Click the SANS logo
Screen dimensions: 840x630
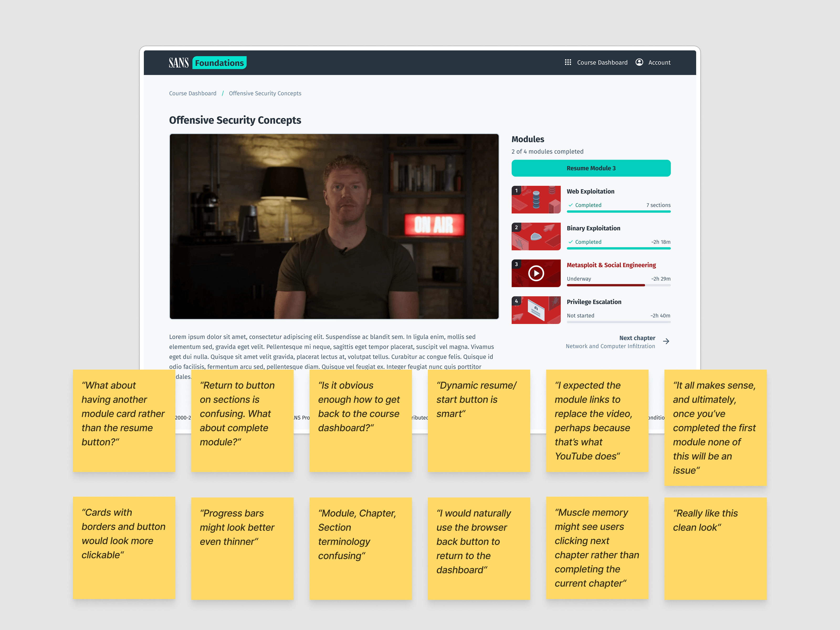[178, 63]
